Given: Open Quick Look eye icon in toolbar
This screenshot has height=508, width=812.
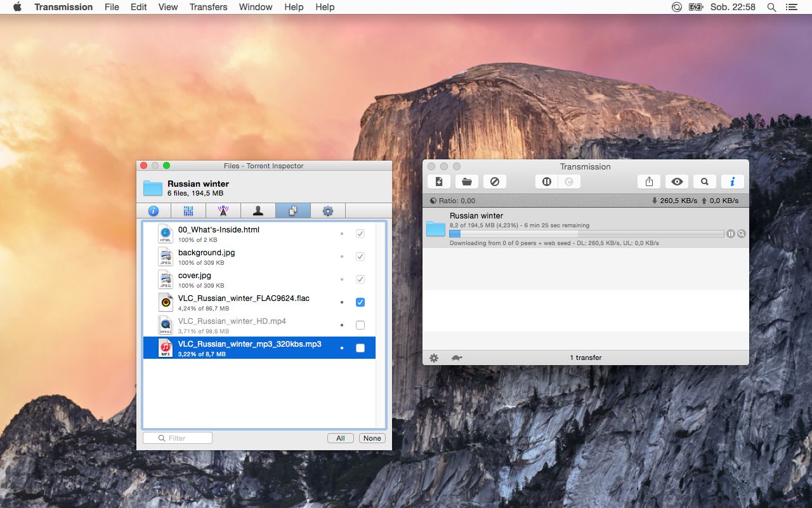Looking at the screenshot, I should pyautogui.click(x=676, y=181).
